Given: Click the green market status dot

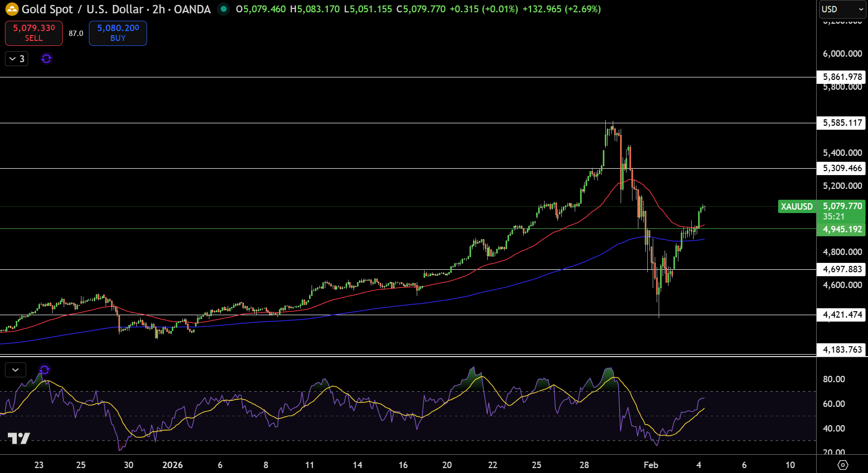Looking at the screenshot, I should 224,9.
